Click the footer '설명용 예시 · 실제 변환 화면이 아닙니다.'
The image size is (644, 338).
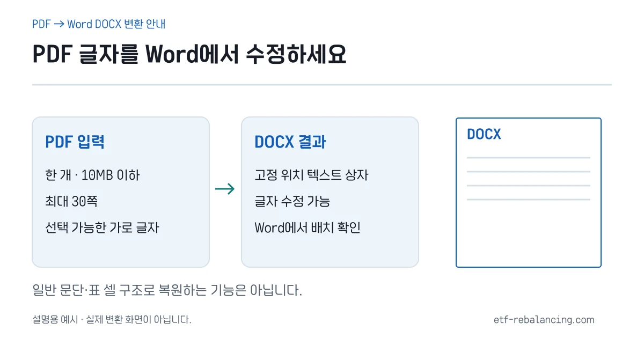click(x=112, y=320)
